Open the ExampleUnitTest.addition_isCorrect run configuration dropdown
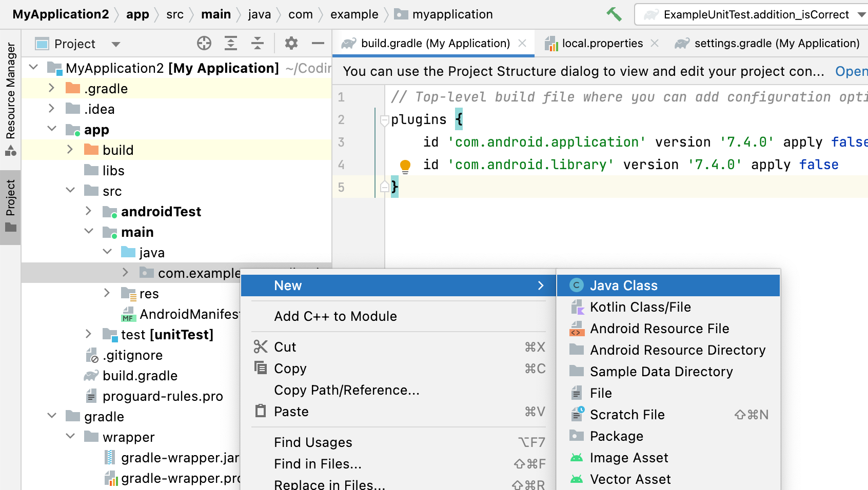This screenshot has height=490, width=868. [x=752, y=14]
